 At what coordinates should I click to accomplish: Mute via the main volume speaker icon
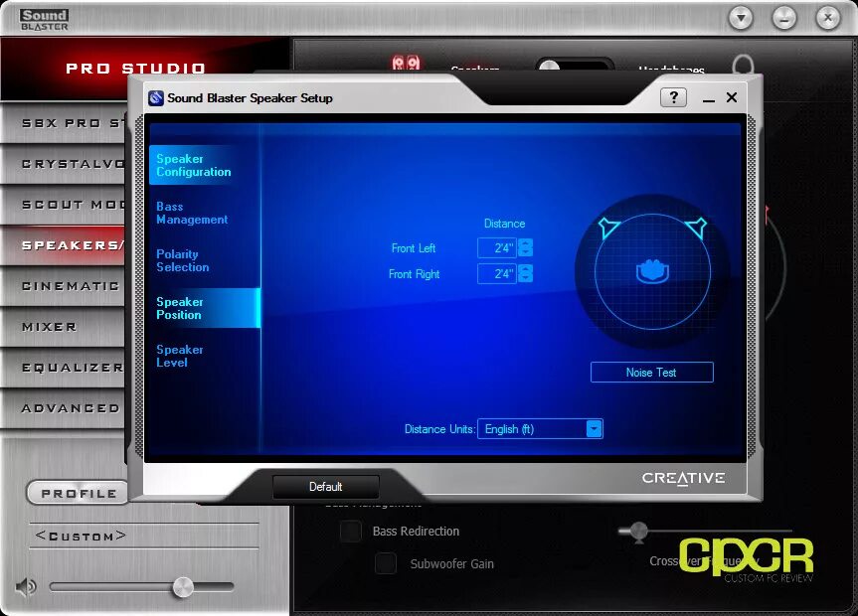click(x=25, y=587)
